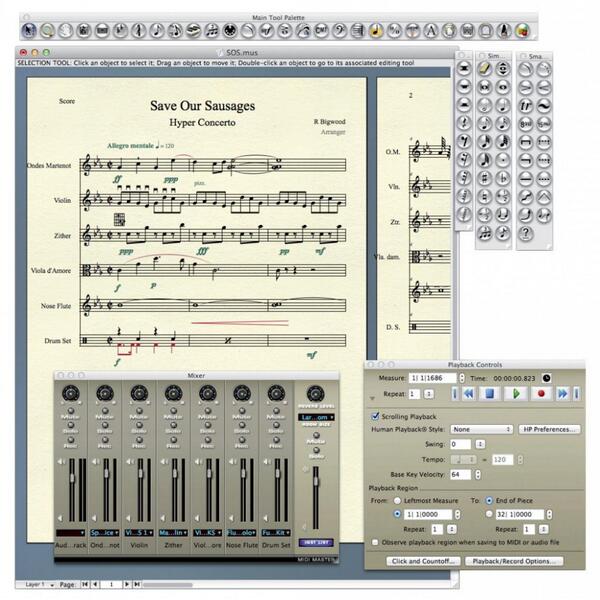This screenshot has width=600, height=600.
Task: Select the Repeat (%) tool in Main Tool Palette
Action: pyautogui.click(x=395, y=31)
